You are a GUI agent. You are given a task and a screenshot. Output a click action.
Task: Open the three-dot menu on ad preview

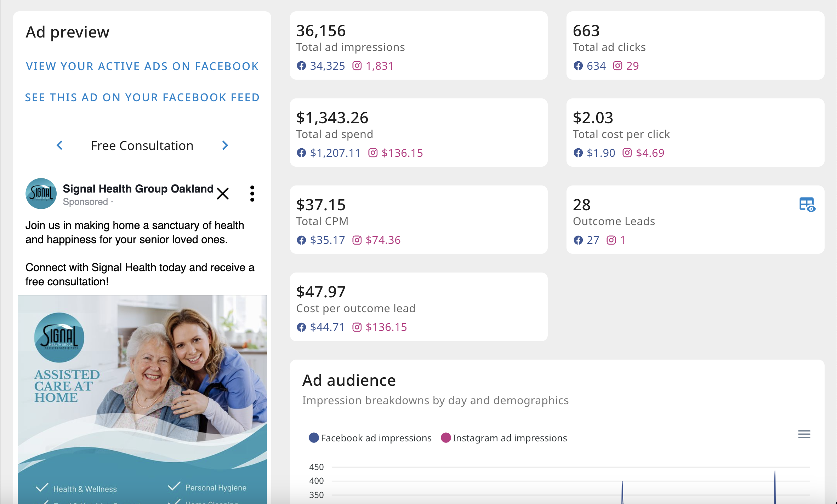[252, 194]
